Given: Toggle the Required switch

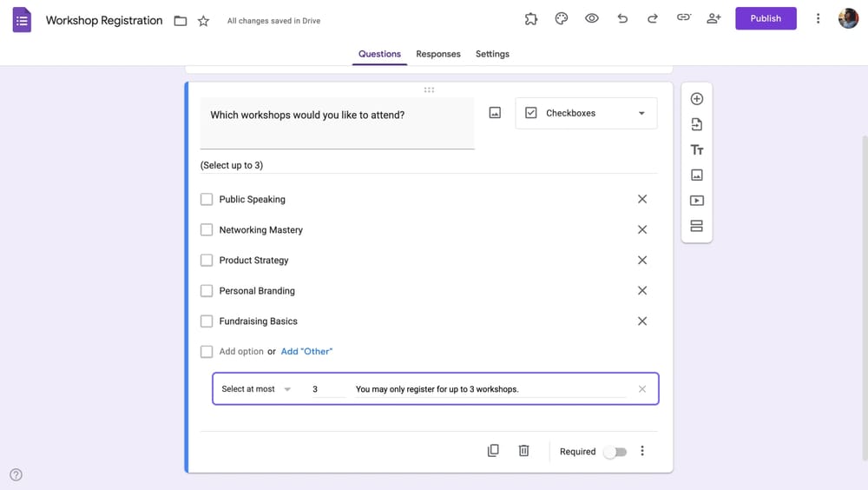Looking at the screenshot, I should pyautogui.click(x=615, y=452).
